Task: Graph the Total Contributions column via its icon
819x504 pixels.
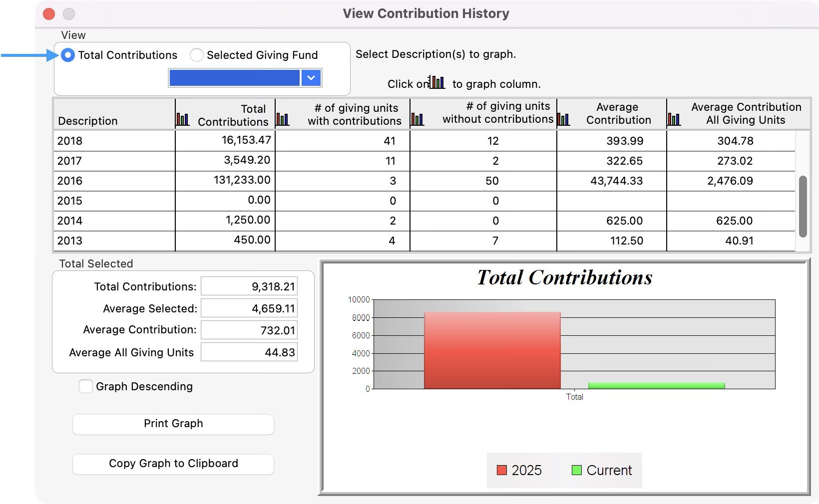Action: pos(182,119)
